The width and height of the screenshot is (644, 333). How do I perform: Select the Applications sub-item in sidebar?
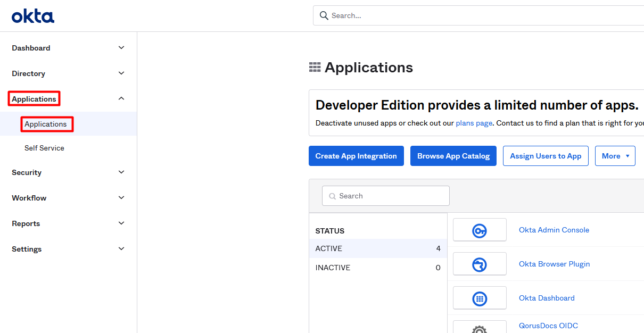(46, 124)
